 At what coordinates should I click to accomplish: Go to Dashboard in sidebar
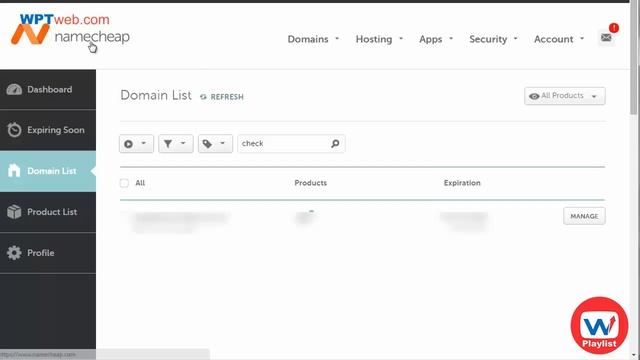pos(48,89)
